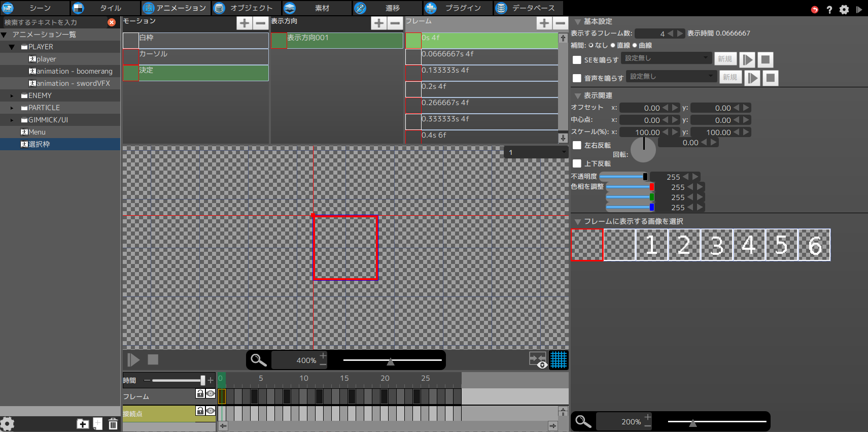This screenshot has height=432, width=868.
Task: Select 曲線 interpolation radio
Action: [x=635, y=45]
